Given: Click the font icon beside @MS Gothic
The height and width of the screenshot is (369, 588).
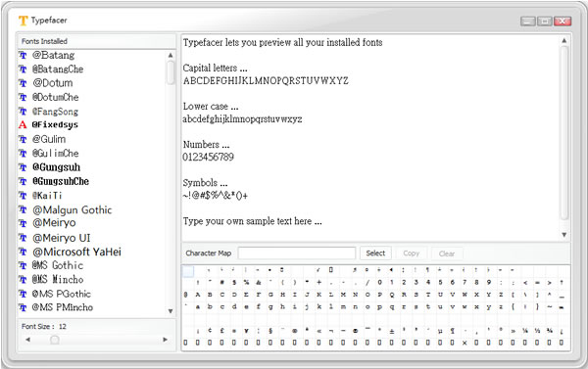Looking at the screenshot, I should (x=23, y=265).
